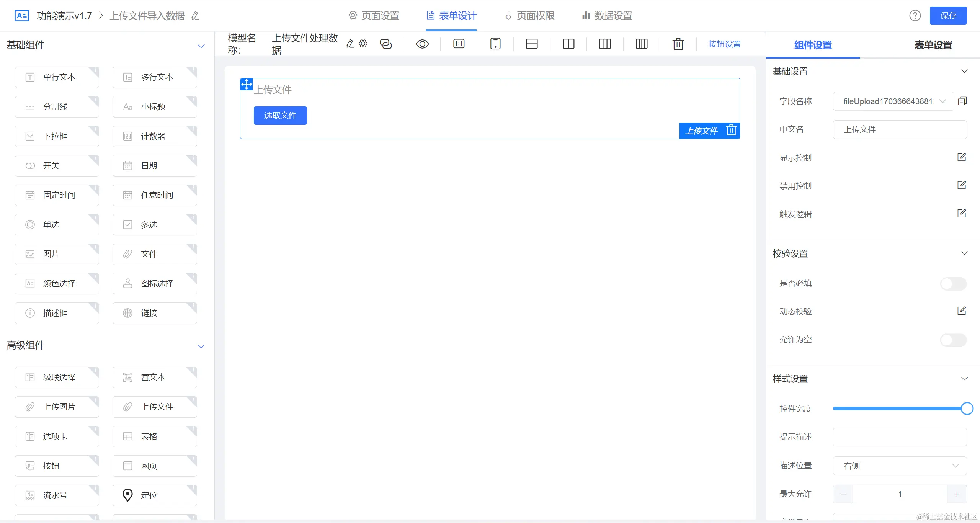The width and height of the screenshot is (980, 523).
Task: Click the 控件宽度 slider handle
Action: click(967, 409)
